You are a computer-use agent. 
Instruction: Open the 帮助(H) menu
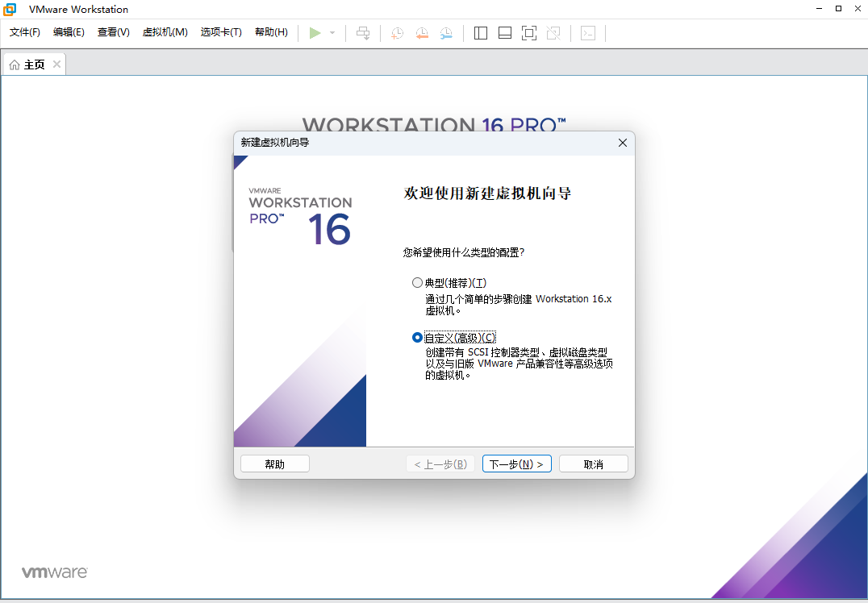click(x=271, y=32)
